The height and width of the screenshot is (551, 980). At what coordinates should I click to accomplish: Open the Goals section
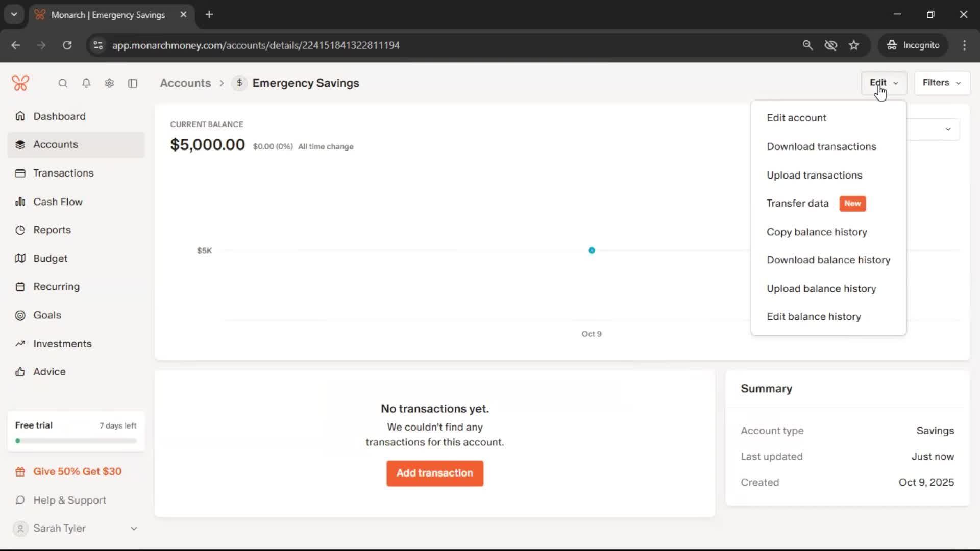(x=47, y=315)
